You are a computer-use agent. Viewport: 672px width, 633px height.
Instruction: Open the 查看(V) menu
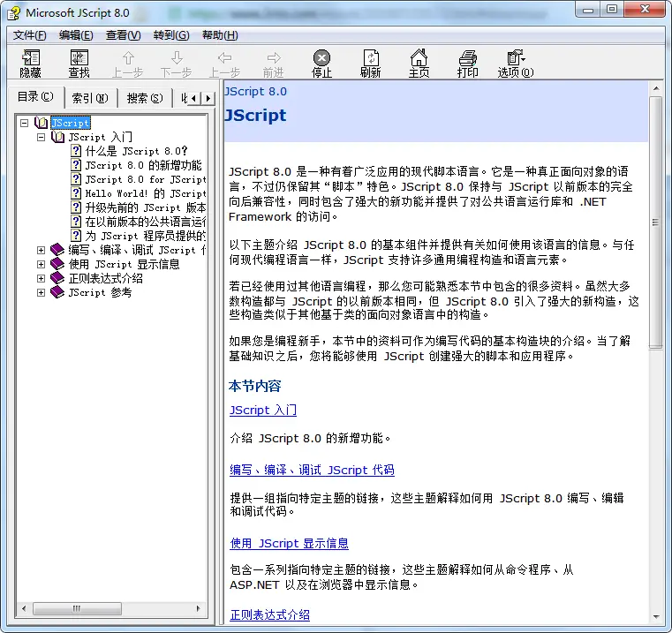[123, 35]
